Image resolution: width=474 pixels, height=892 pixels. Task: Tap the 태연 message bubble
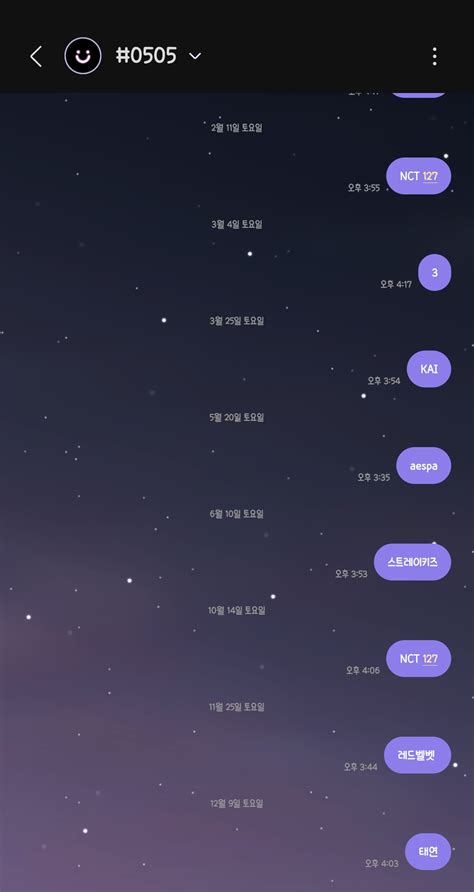coord(428,852)
